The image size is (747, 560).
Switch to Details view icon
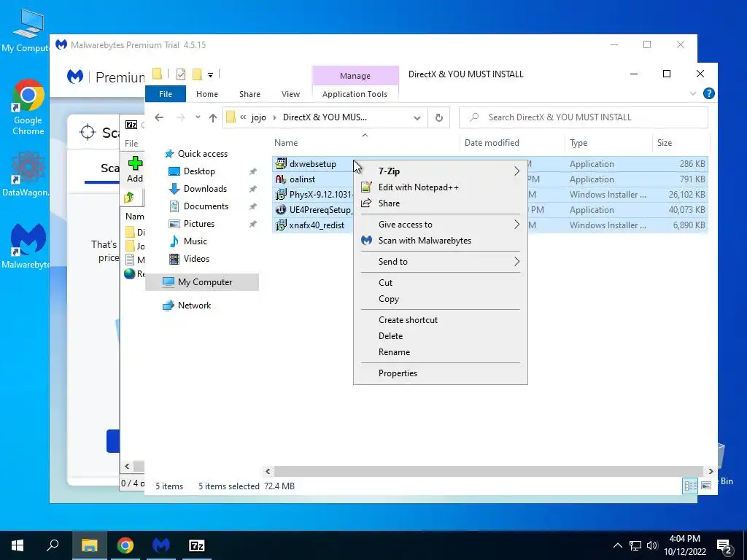690,486
